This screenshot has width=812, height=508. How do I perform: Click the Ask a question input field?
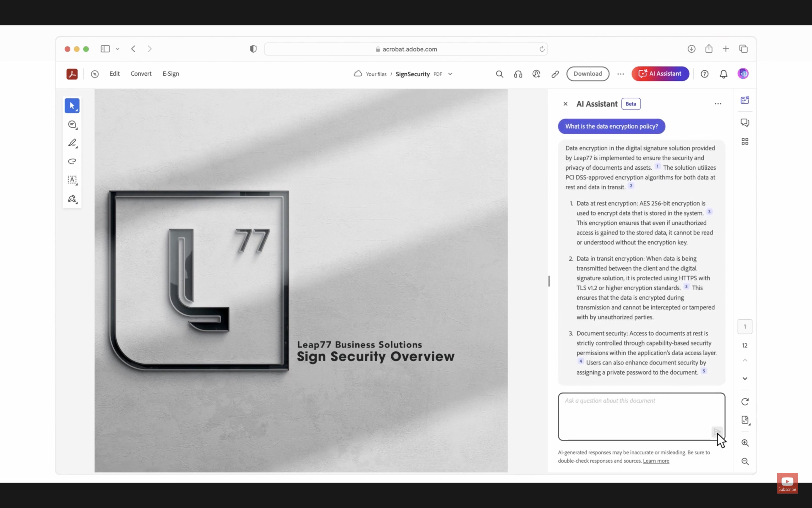click(x=641, y=417)
